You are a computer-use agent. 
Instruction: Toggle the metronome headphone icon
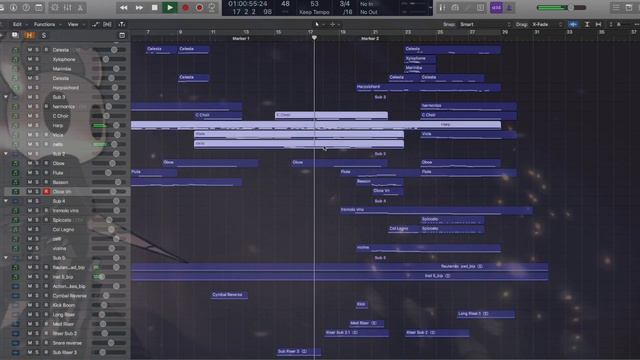(455, 7)
